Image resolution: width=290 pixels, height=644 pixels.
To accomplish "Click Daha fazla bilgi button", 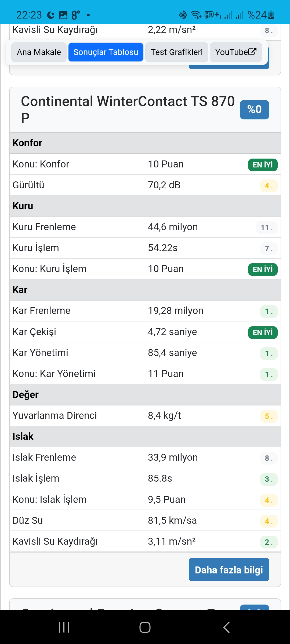I will tap(229, 570).
